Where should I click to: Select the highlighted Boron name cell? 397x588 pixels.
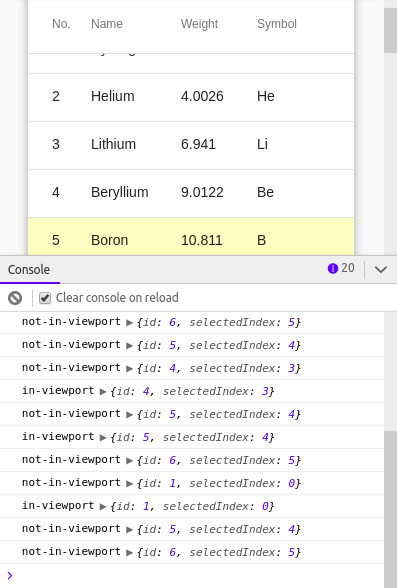109,240
